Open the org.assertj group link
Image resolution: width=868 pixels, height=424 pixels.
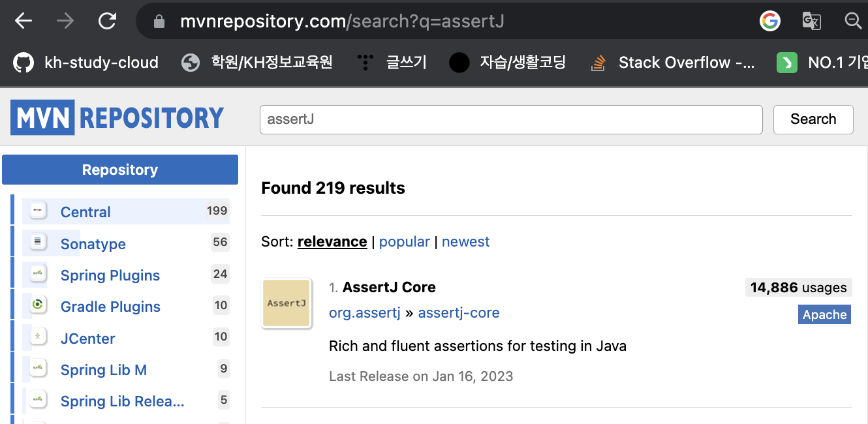pyautogui.click(x=365, y=312)
